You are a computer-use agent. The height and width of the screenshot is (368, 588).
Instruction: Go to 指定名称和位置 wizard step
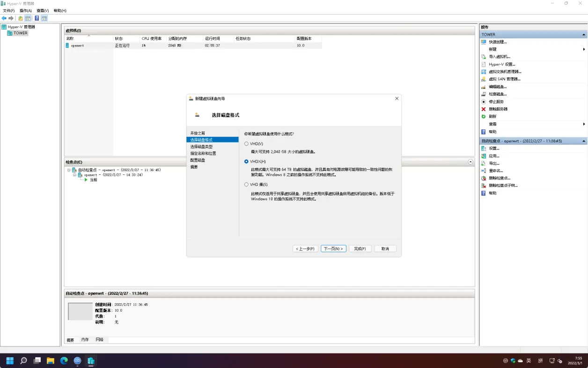coord(203,153)
